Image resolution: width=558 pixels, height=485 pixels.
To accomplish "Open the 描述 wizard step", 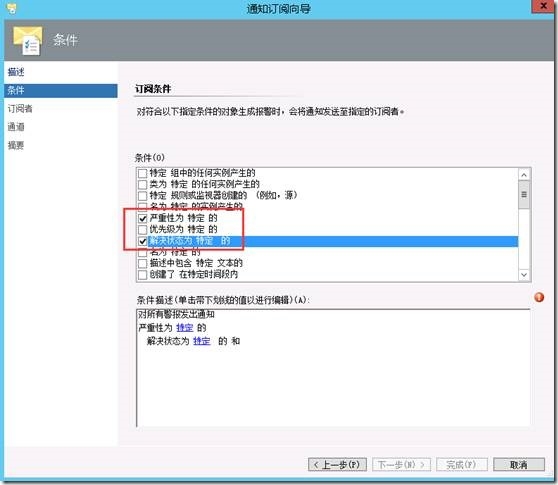I will click(16, 72).
